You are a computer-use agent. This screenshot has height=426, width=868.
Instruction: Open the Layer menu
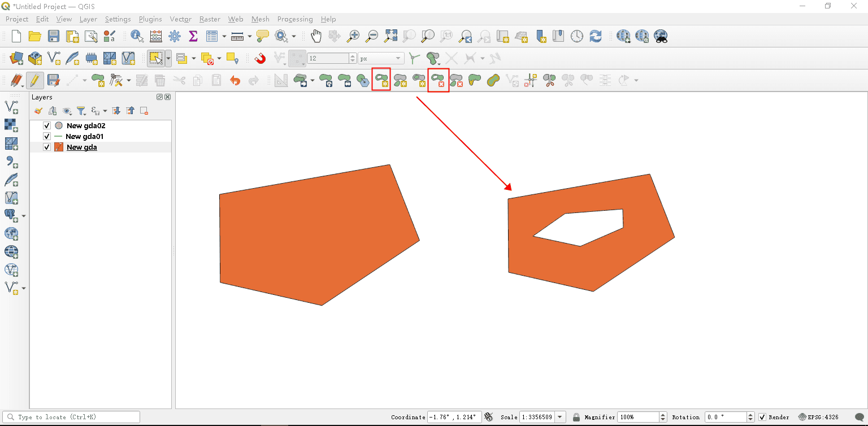(x=88, y=19)
